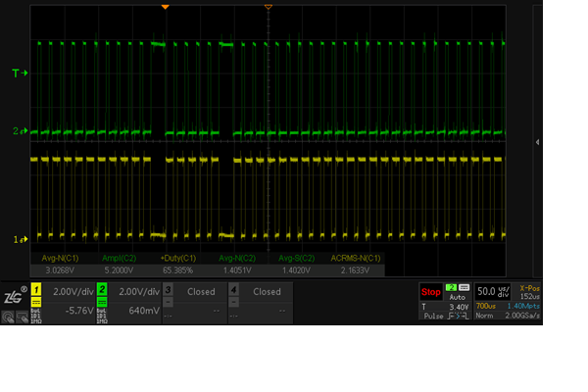Screen dimensions: 588x392
Task: Open channel 2 2.00V/div scale setting
Action: click(139, 292)
